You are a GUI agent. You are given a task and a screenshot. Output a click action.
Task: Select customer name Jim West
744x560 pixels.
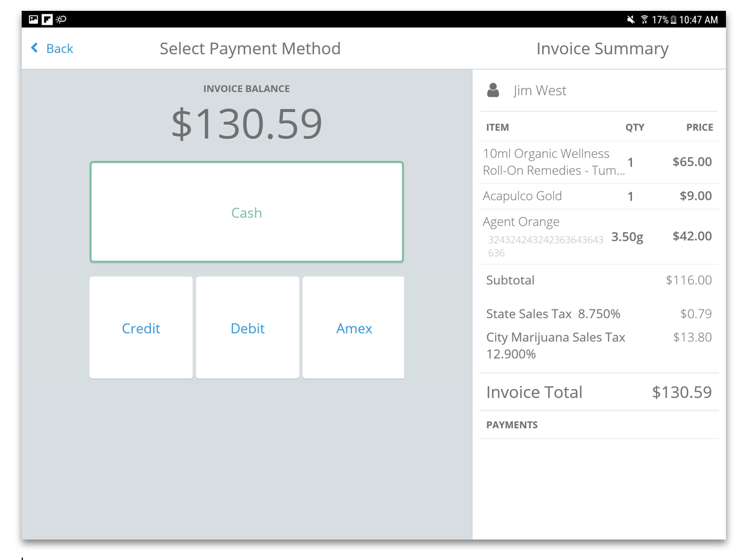(539, 91)
